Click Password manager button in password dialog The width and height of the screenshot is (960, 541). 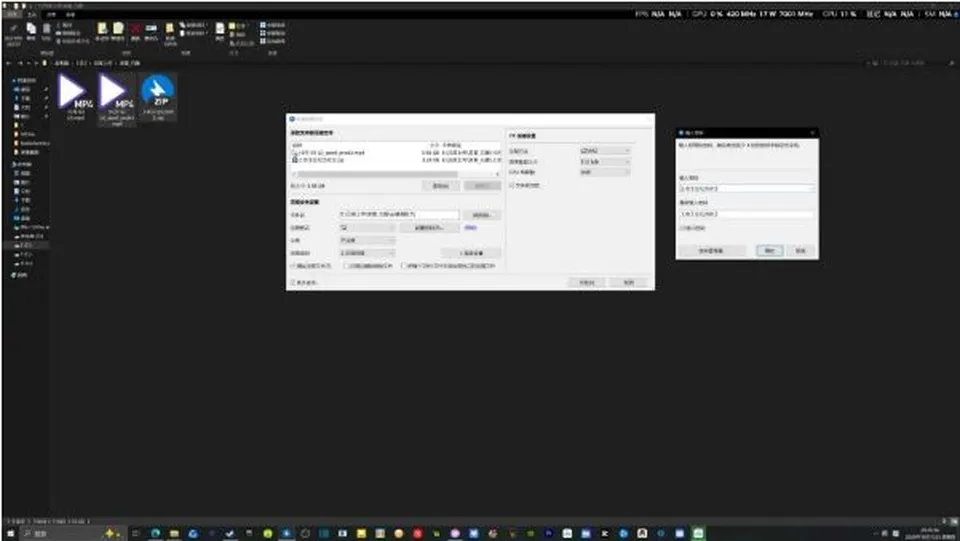pyautogui.click(x=713, y=250)
